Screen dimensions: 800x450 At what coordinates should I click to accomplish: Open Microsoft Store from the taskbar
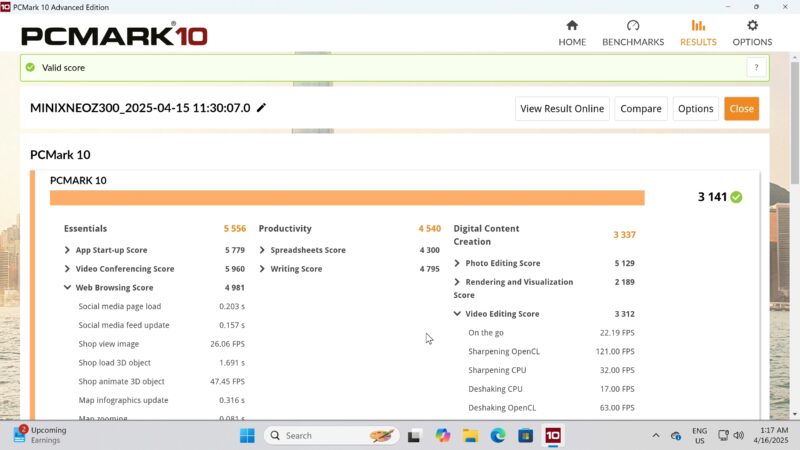pyautogui.click(x=526, y=436)
